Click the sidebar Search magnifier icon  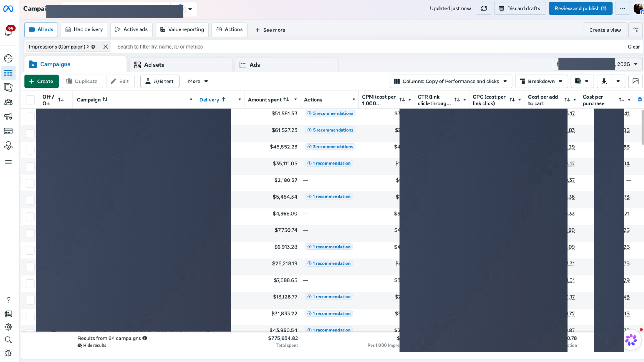[x=8, y=340]
